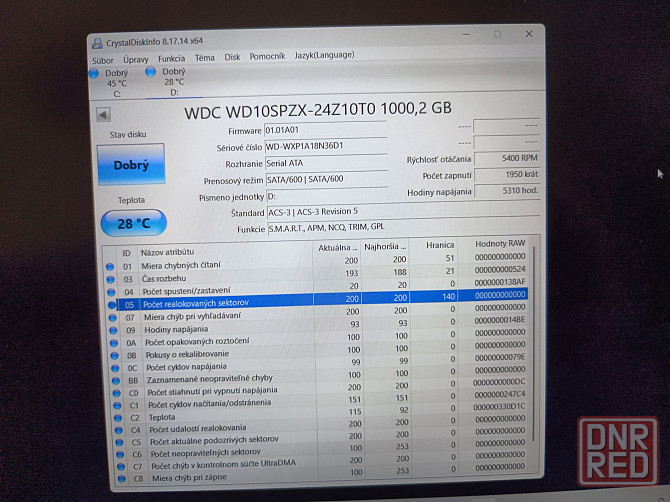Click the status dot of attribute C8
The image size is (670, 502).
pos(122,479)
